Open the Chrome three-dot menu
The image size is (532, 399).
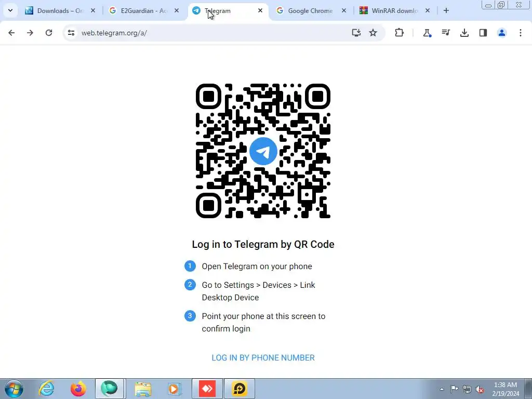(x=521, y=33)
